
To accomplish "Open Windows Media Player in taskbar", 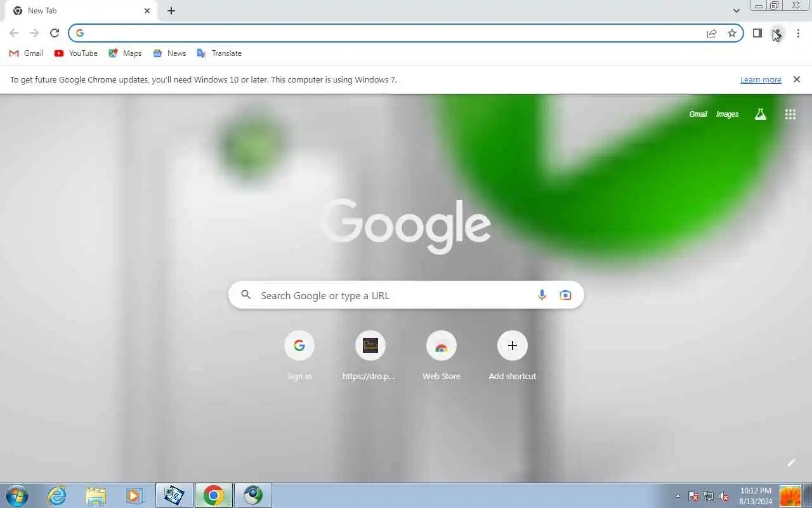I will (134, 495).
